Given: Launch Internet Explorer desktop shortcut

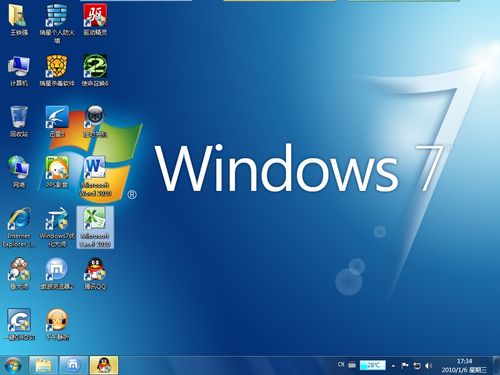Looking at the screenshot, I should pyautogui.click(x=18, y=227).
